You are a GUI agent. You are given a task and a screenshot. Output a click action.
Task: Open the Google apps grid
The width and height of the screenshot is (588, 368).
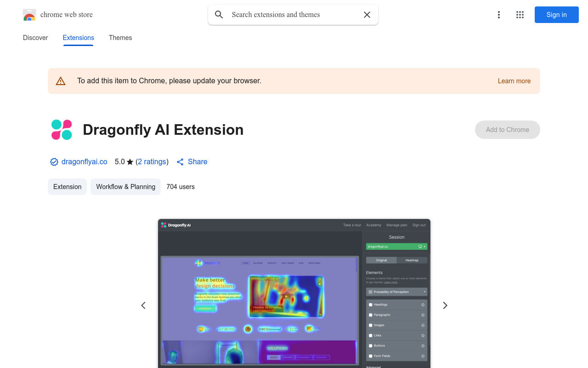coord(520,15)
